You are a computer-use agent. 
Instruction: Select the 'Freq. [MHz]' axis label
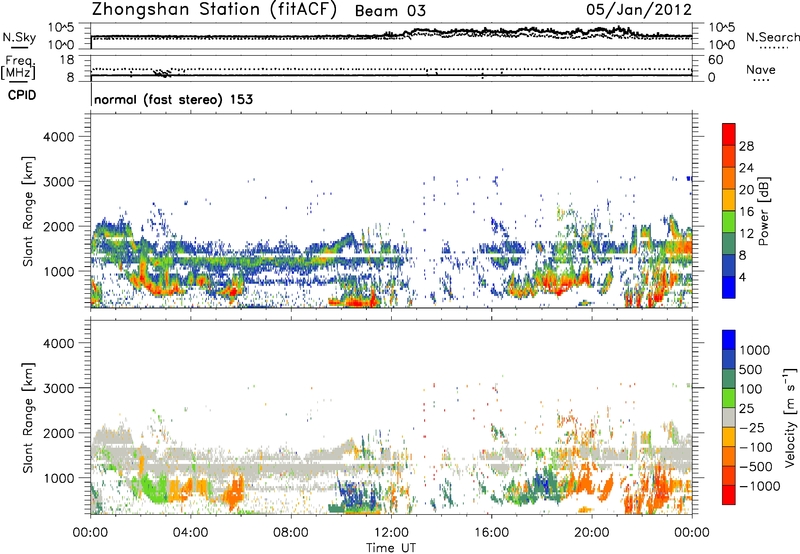pyautogui.click(x=18, y=68)
